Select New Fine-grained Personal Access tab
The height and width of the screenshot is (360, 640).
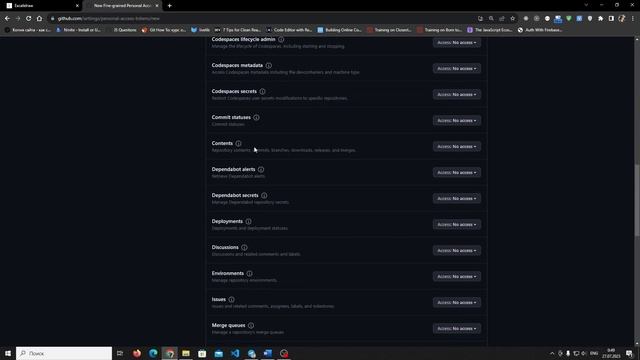coord(122,6)
